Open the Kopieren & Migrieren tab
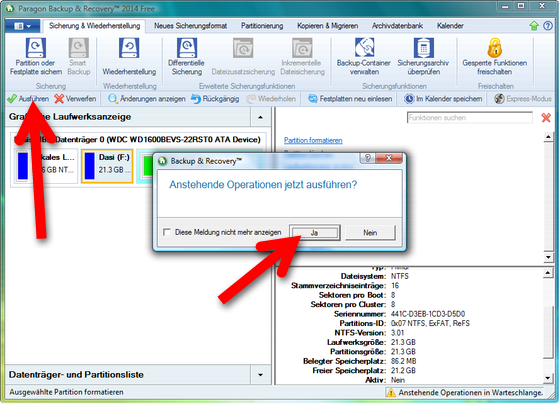Image resolution: width=560 pixels, height=404 pixels. pos(328,26)
